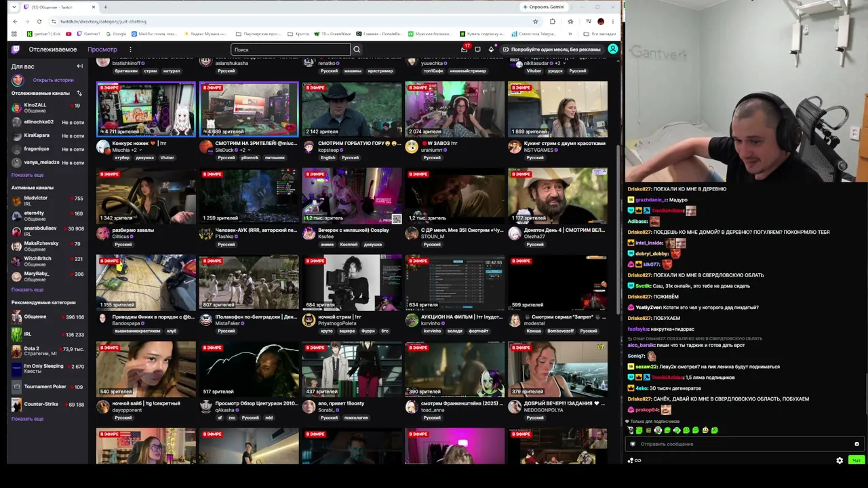Open the bits crown icon in Twitch header

[491, 49]
